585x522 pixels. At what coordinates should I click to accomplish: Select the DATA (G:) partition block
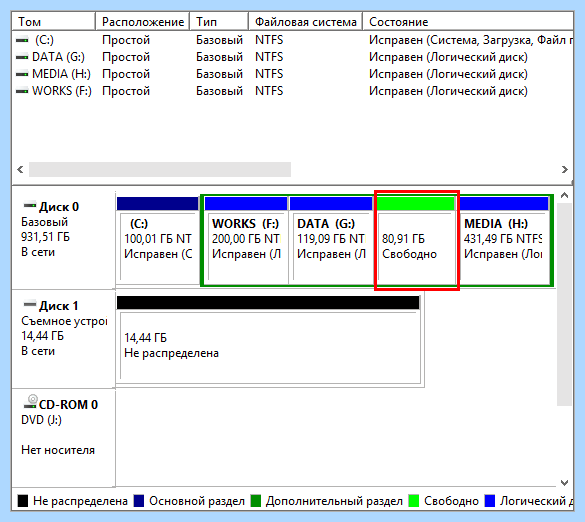[x=331, y=241]
